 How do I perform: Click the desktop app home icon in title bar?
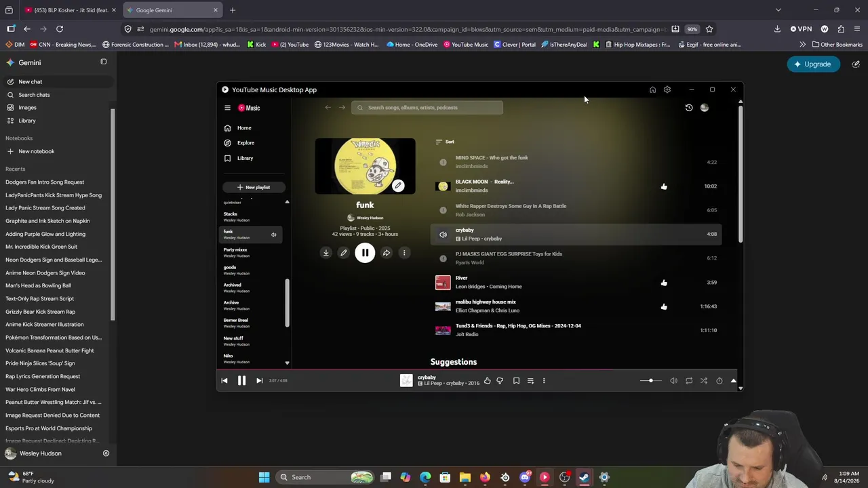click(x=652, y=89)
